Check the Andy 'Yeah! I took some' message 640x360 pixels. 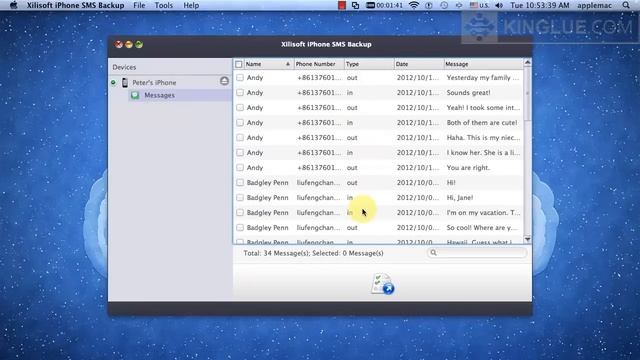[240, 108]
